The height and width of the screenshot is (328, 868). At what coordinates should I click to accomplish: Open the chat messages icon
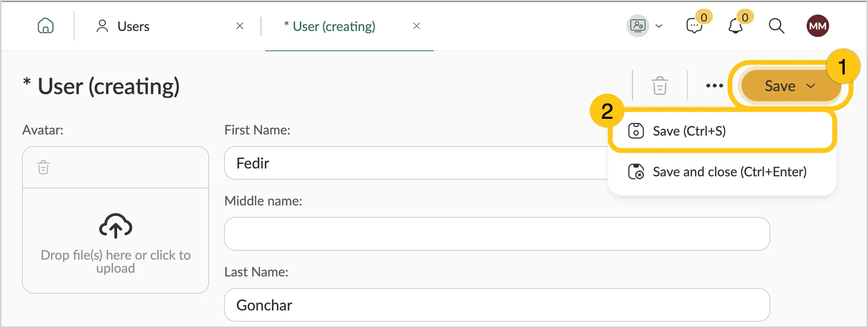pos(694,26)
